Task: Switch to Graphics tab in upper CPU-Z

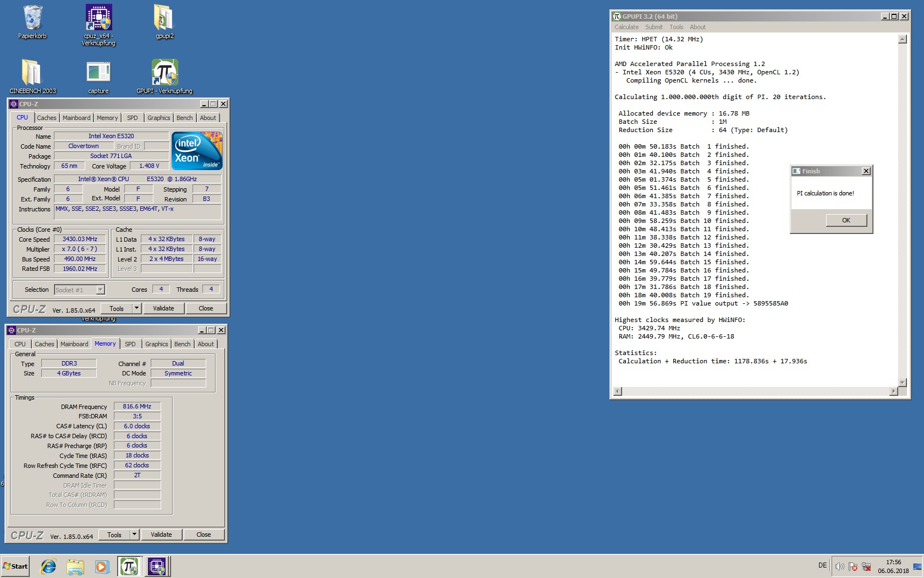Action: (x=159, y=118)
